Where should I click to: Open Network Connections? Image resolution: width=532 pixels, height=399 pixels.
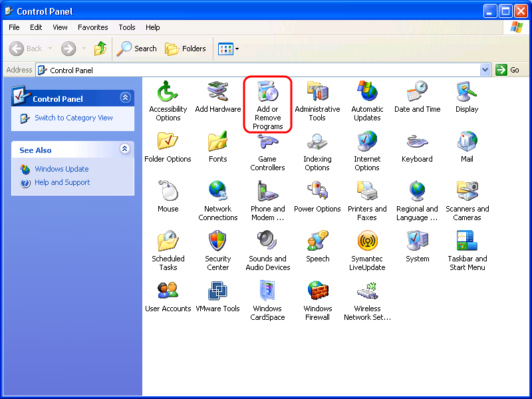click(218, 201)
